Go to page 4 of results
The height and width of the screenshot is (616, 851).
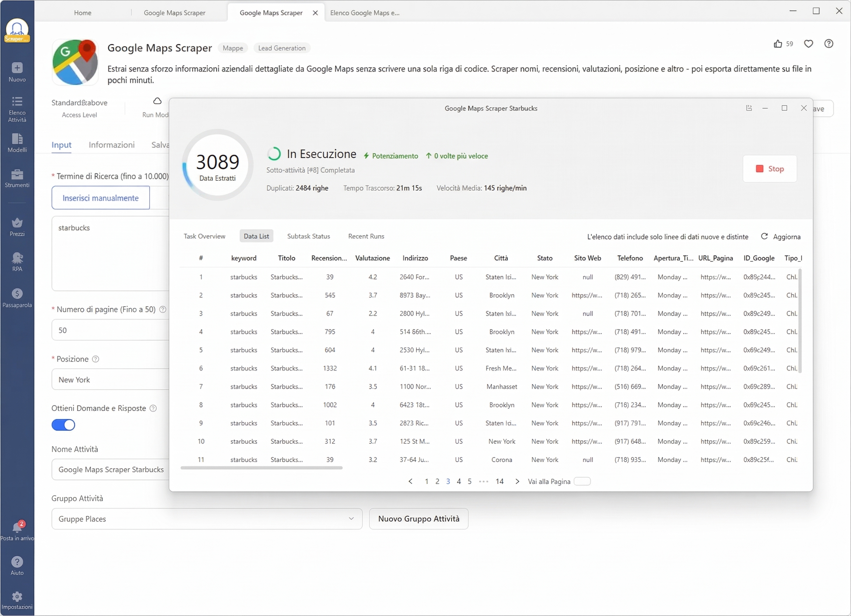[x=458, y=481]
